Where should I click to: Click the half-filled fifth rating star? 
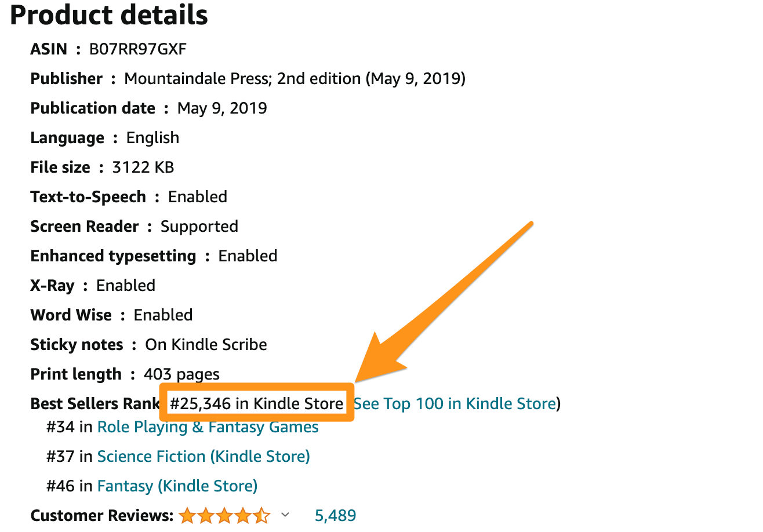pyautogui.click(x=261, y=515)
